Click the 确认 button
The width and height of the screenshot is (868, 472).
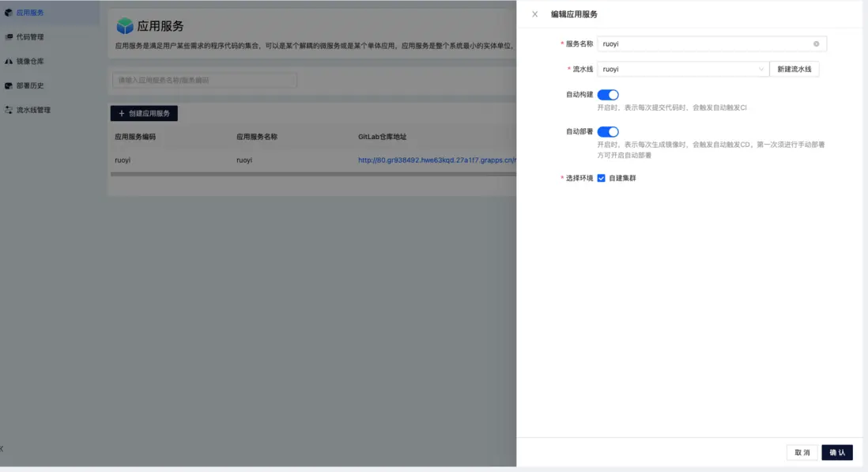pos(837,453)
